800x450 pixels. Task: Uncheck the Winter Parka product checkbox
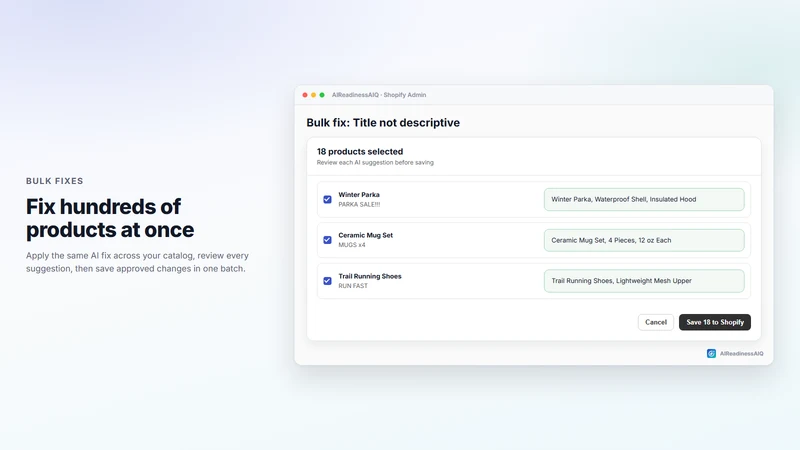coord(328,199)
